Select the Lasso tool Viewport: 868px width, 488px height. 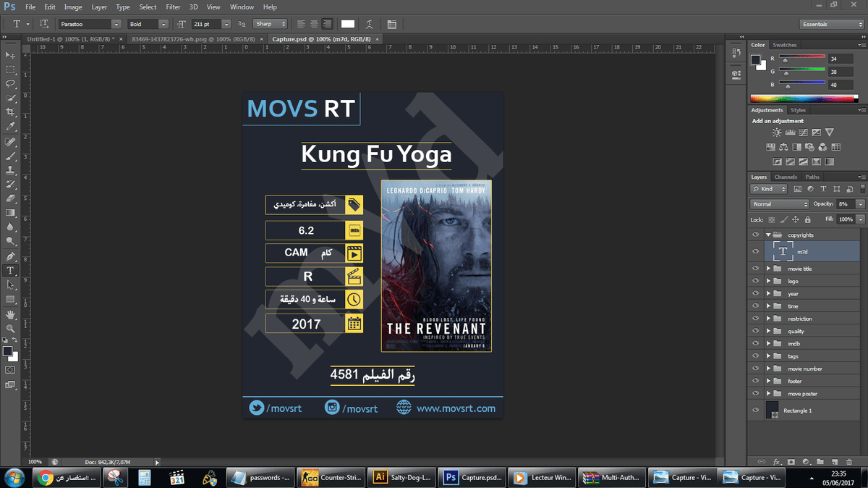click(x=10, y=83)
